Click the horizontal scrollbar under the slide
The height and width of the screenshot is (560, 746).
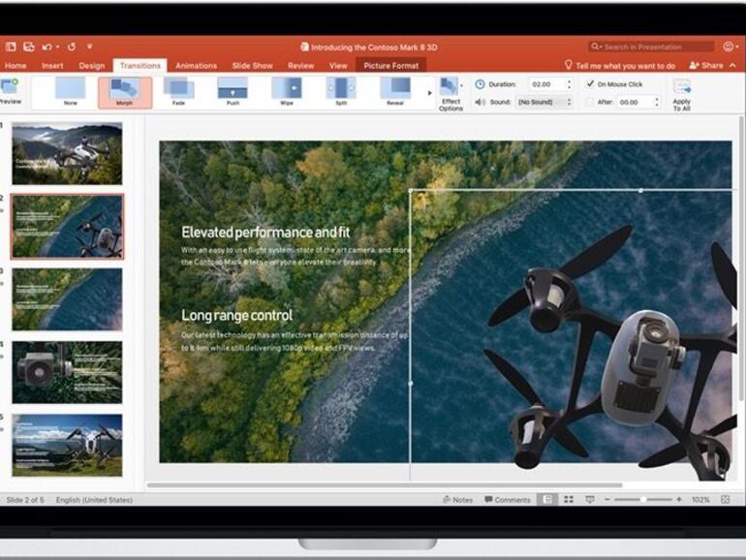[385, 485]
